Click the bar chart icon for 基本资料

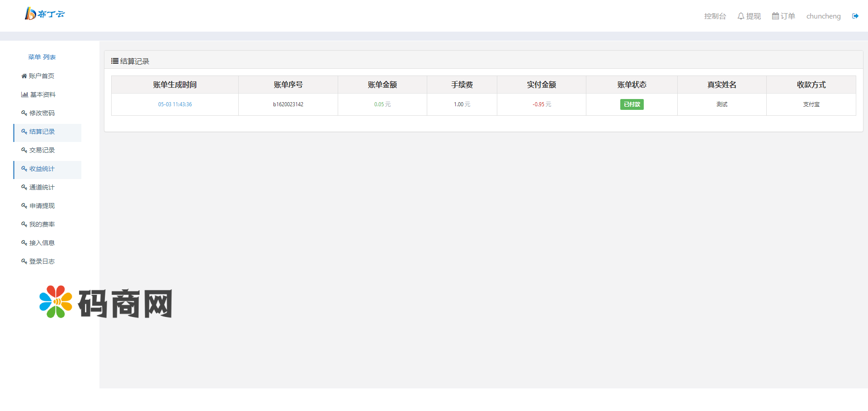24,94
